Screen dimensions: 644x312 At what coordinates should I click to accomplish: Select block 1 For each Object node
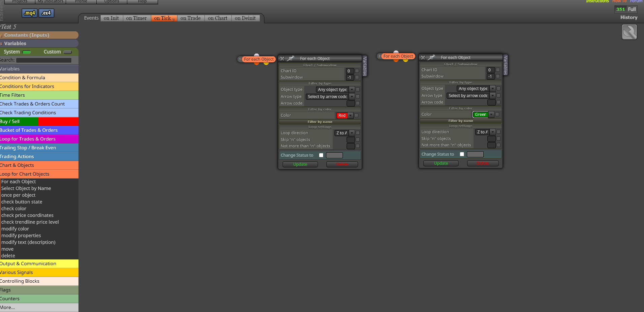pos(259,59)
